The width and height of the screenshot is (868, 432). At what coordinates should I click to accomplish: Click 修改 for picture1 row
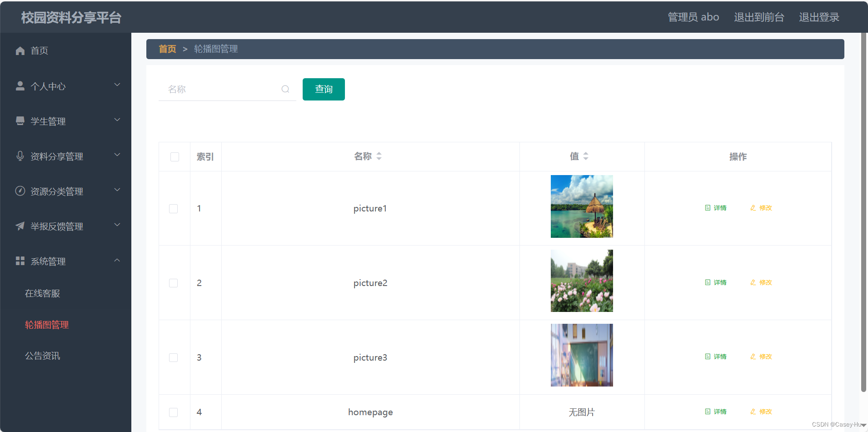click(761, 208)
